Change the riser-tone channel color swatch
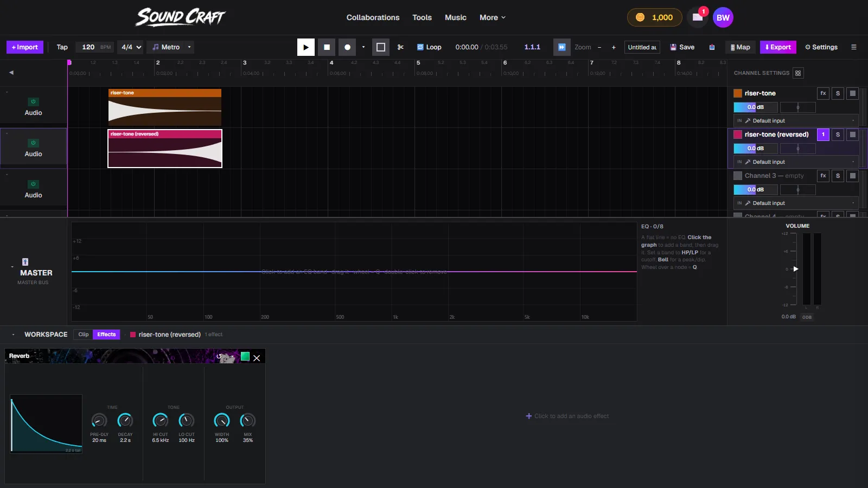Viewport: 868px width, 488px height. coord(738,93)
